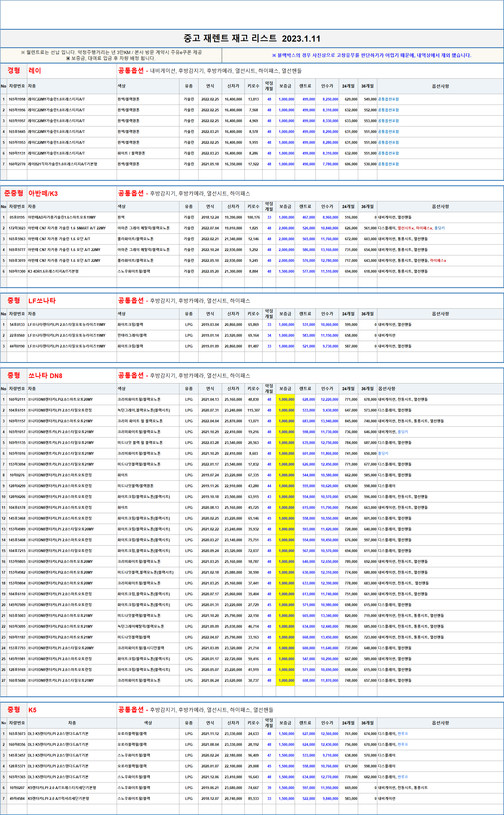Click vehicle number 05호0195
This screenshot has width=504, height=815.
click(x=17, y=218)
